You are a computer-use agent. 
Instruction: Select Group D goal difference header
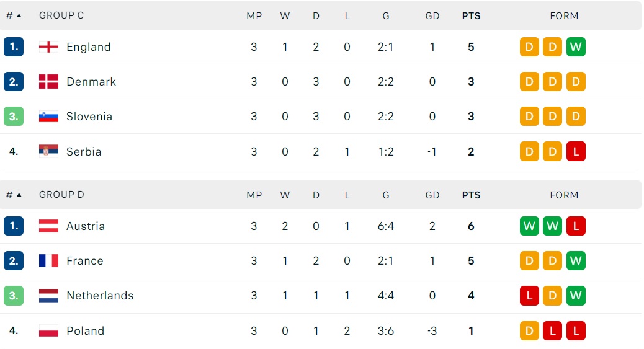432,195
